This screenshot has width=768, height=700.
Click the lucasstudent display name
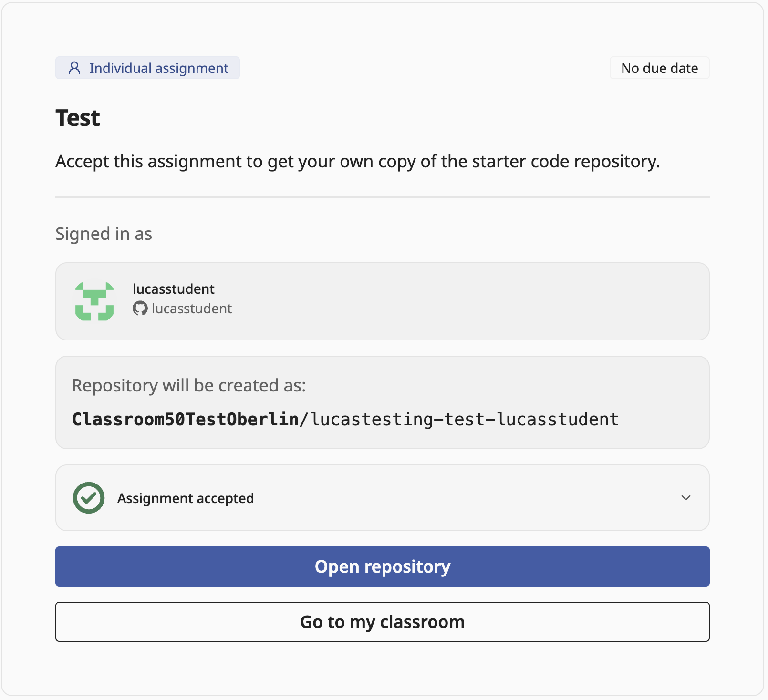174,289
